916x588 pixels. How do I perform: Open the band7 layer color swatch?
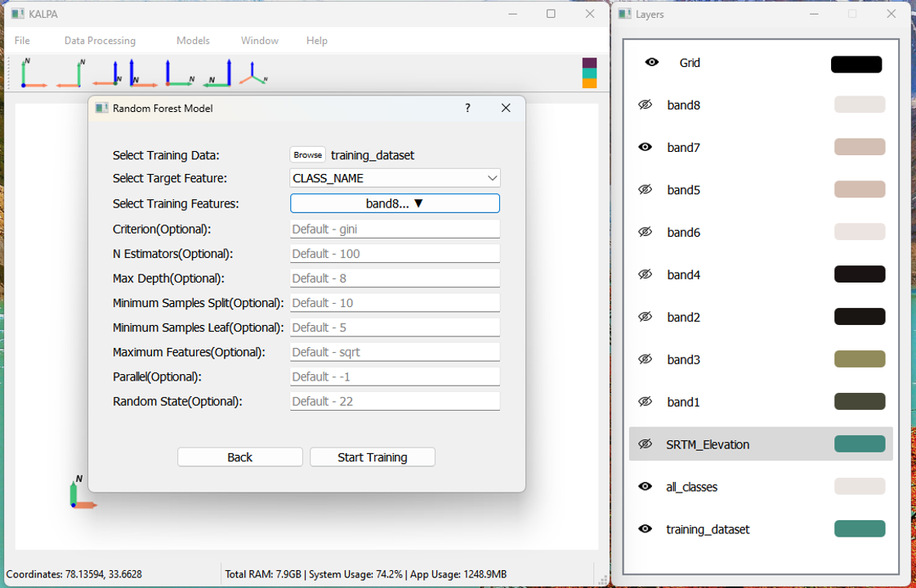click(x=860, y=146)
